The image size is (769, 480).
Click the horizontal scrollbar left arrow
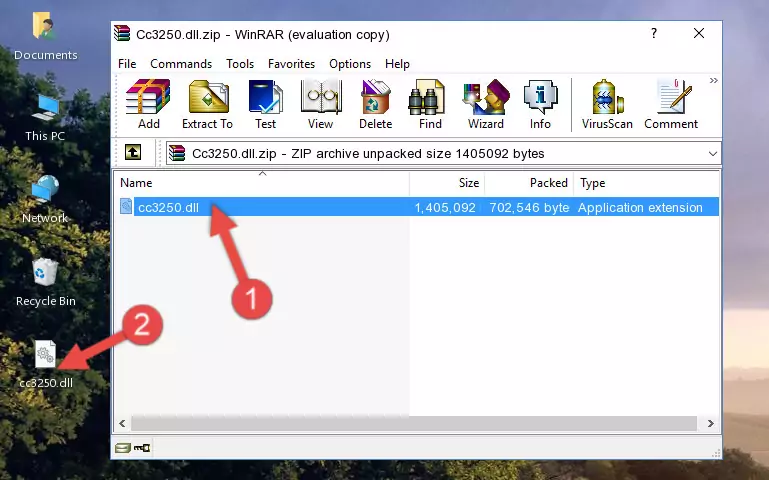point(123,423)
